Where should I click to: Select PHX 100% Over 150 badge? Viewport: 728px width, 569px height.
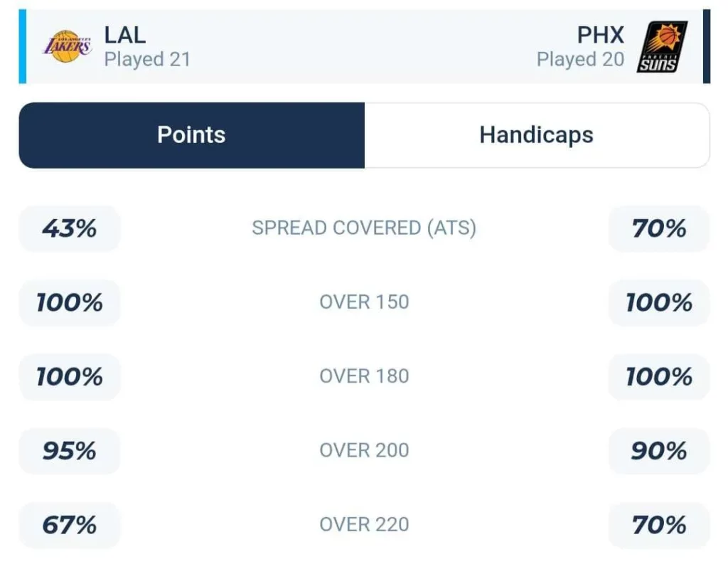659,303
